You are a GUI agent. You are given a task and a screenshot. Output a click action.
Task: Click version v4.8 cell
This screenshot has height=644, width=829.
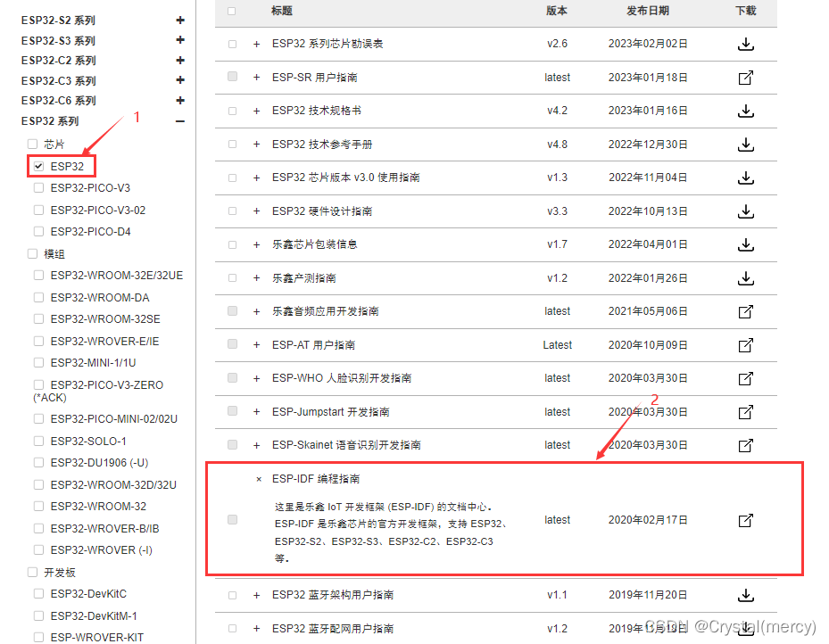coord(557,144)
